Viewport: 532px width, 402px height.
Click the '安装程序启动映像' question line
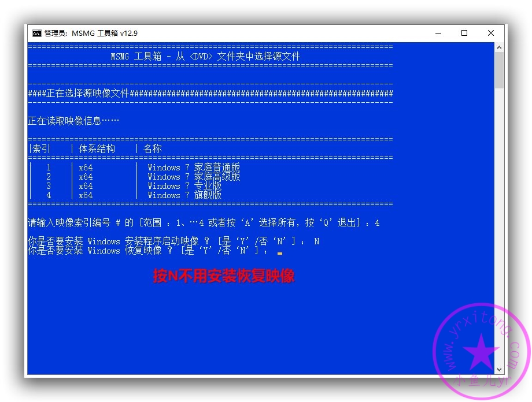pyautogui.click(x=173, y=241)
